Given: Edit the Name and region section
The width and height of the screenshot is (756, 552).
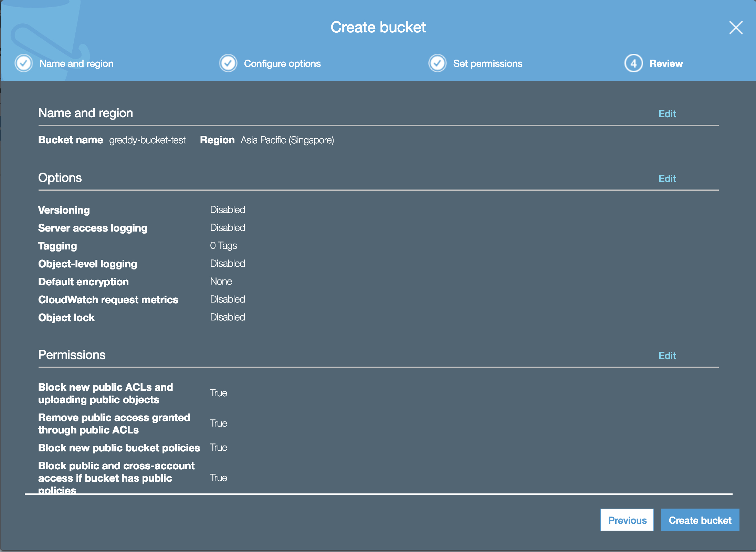Looking at the screenshot, I should tap(667, 114).
